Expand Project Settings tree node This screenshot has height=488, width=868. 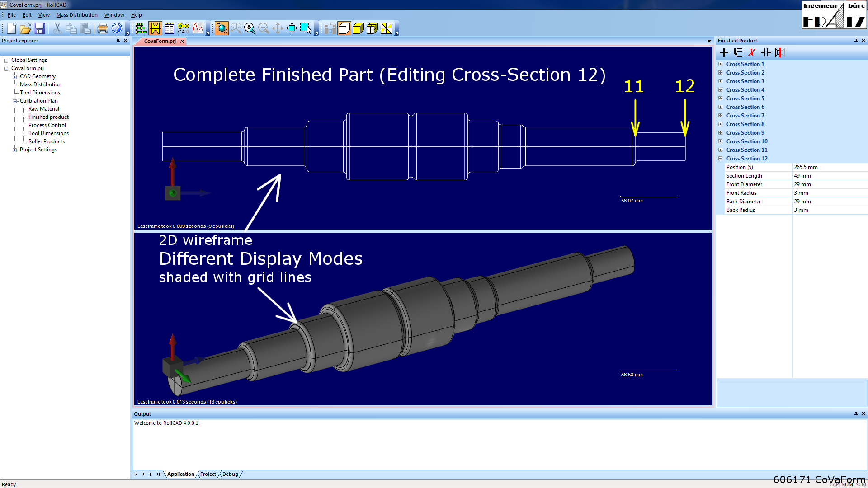[15, 150]
